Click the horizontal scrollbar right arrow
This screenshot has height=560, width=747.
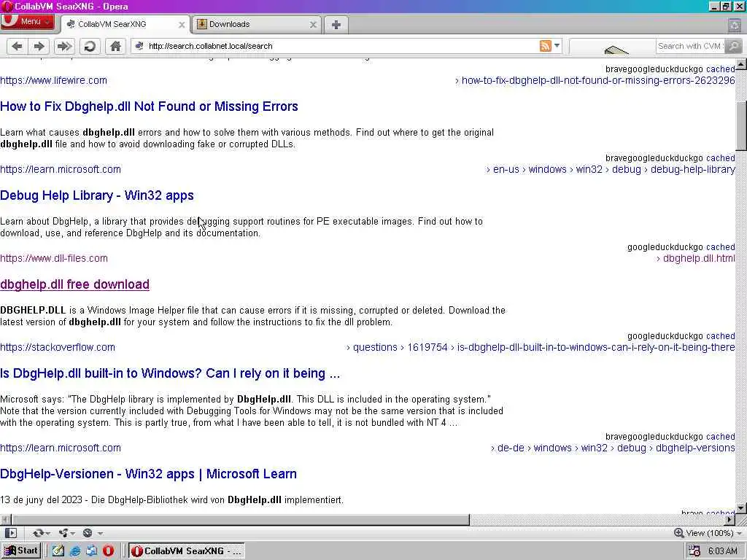729,519
